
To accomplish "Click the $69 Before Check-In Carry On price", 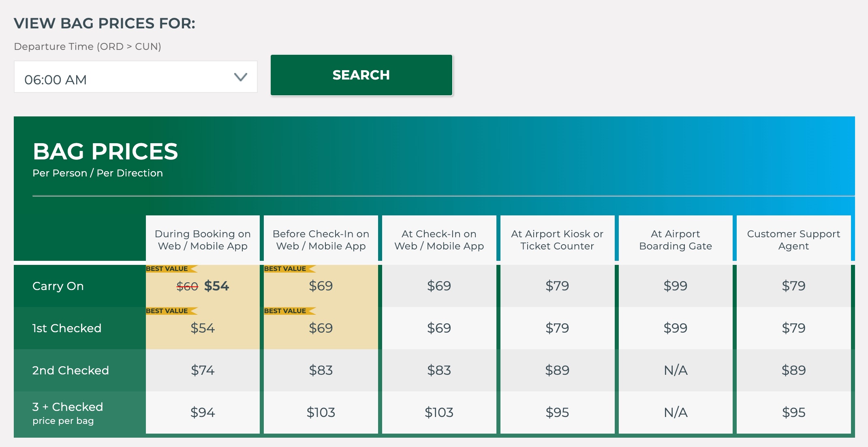I will click(320, 286).
